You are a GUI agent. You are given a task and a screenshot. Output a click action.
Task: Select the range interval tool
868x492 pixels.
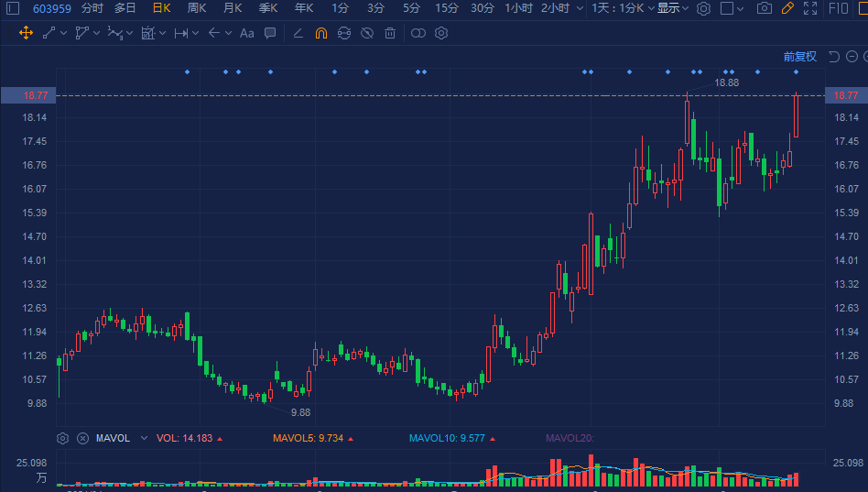(x=181, y=33)
